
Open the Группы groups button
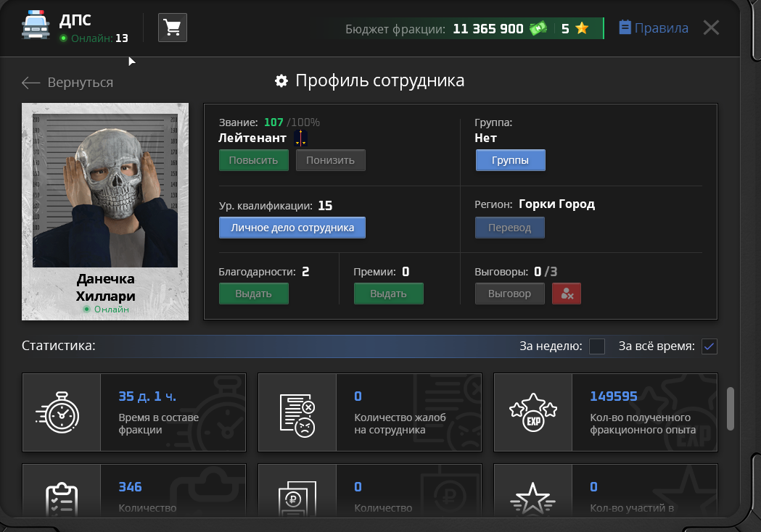point(510,160)
